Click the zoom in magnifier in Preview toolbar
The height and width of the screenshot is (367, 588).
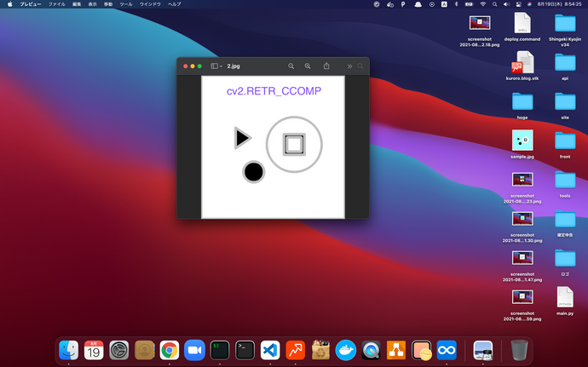[x=308, y=66]
